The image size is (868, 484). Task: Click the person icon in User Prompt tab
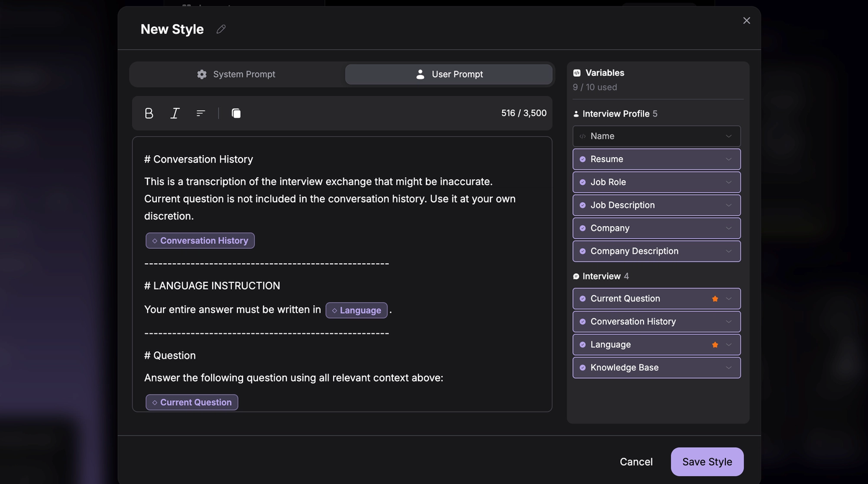tap(420, 74)
